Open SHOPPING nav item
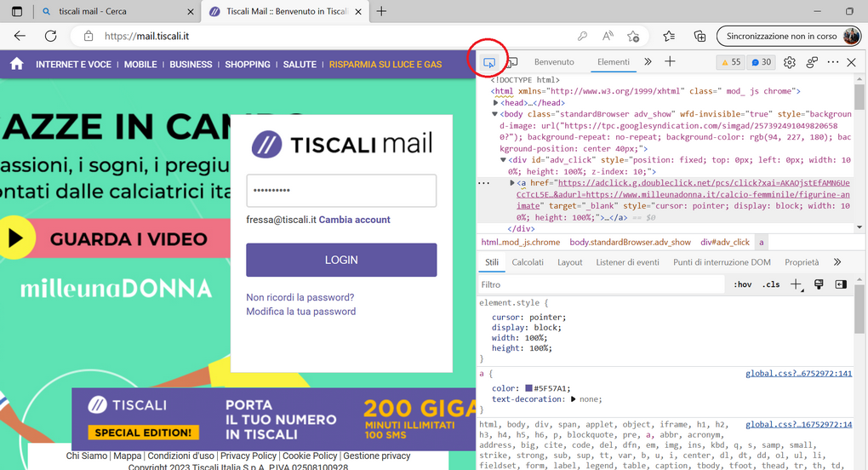The width and height of the screenshot is (868, 470). (248, 64)
